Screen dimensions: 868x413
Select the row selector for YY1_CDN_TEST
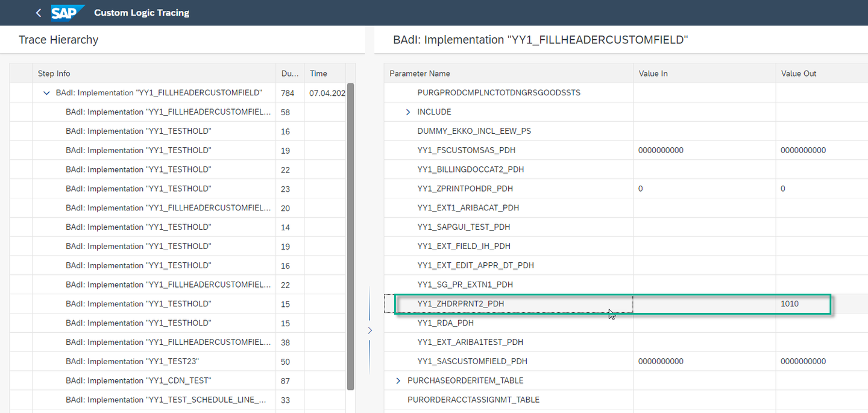(21, 380)
